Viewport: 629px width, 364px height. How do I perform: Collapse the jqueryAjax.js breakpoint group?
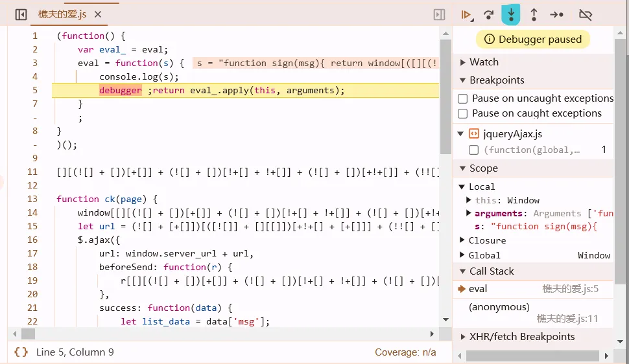point(461,134)
